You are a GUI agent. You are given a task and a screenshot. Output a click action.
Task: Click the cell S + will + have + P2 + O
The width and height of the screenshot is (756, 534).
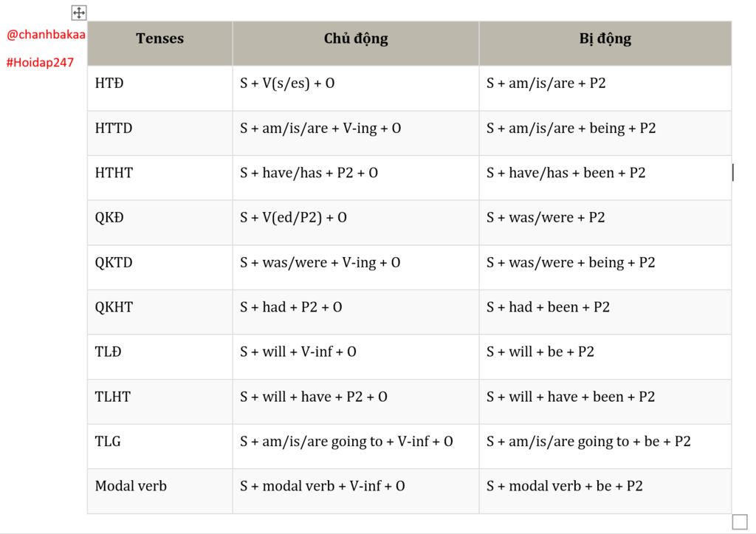[x=356, y=402]
